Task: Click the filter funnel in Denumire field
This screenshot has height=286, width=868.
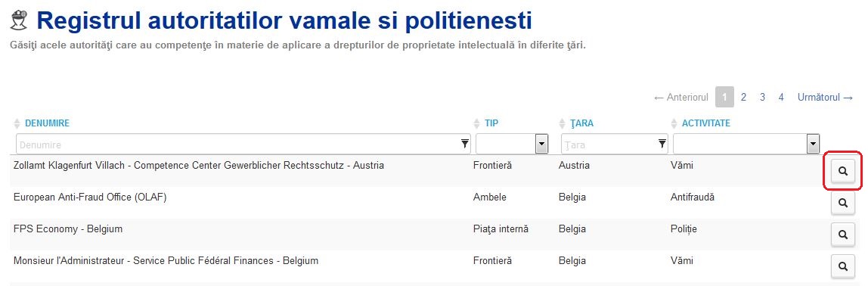Action: 464,144
